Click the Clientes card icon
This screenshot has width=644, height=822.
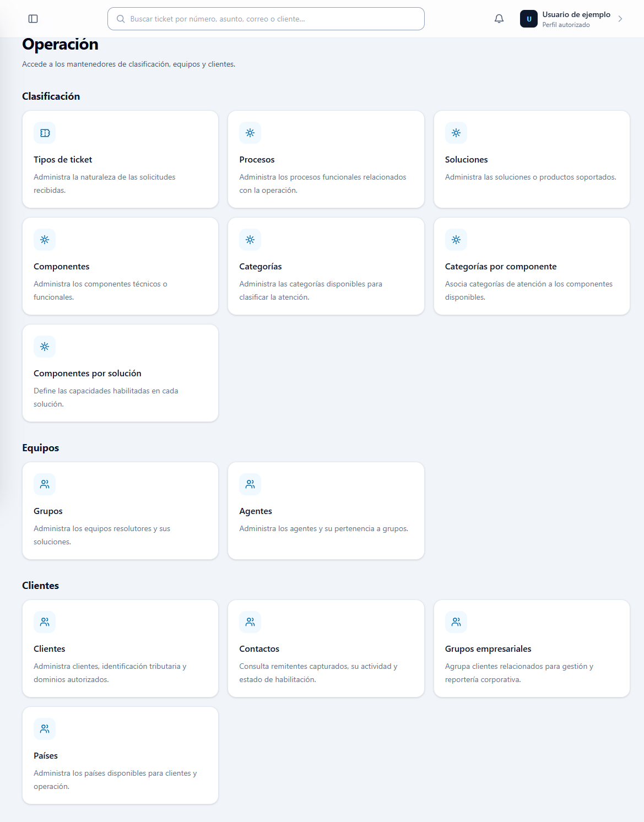pos(45,622)
